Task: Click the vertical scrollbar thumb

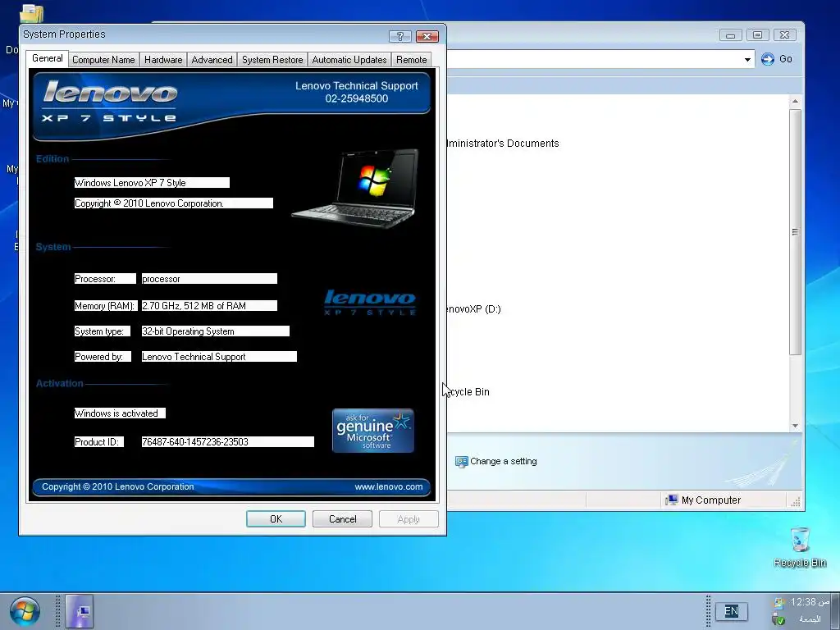Action: click(x=795, y=232)
